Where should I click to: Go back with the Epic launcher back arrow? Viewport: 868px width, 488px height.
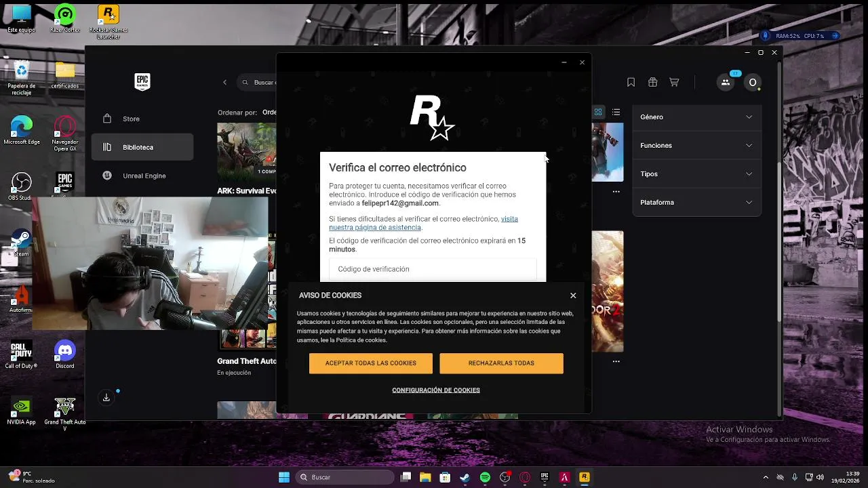[225, 82]
